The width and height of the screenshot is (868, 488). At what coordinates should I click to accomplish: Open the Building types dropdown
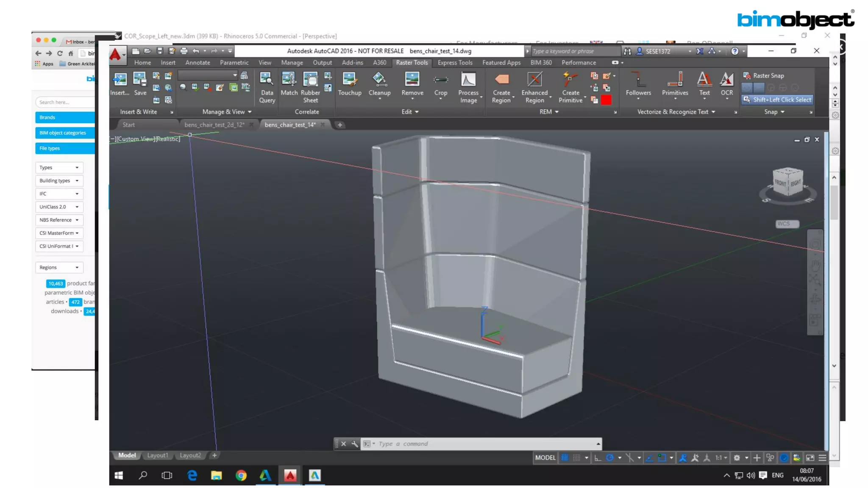[x=59, y=180]
